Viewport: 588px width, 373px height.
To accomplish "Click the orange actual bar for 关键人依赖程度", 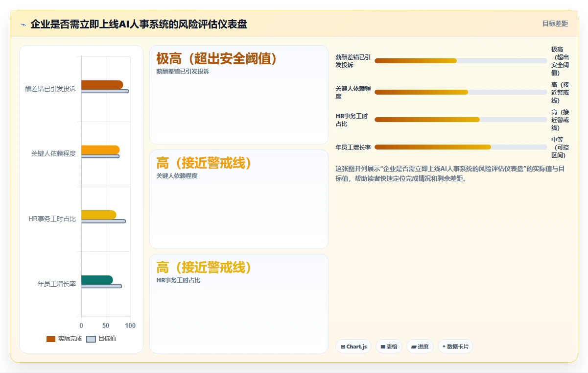I will [100, 150].
